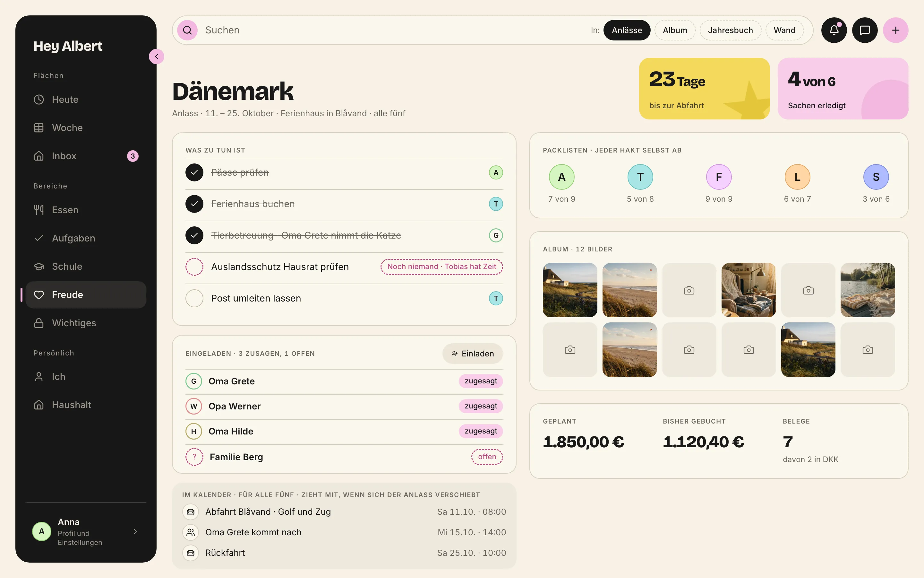Click Opa Werner's zugesagt status

click(x=481, y=406)
